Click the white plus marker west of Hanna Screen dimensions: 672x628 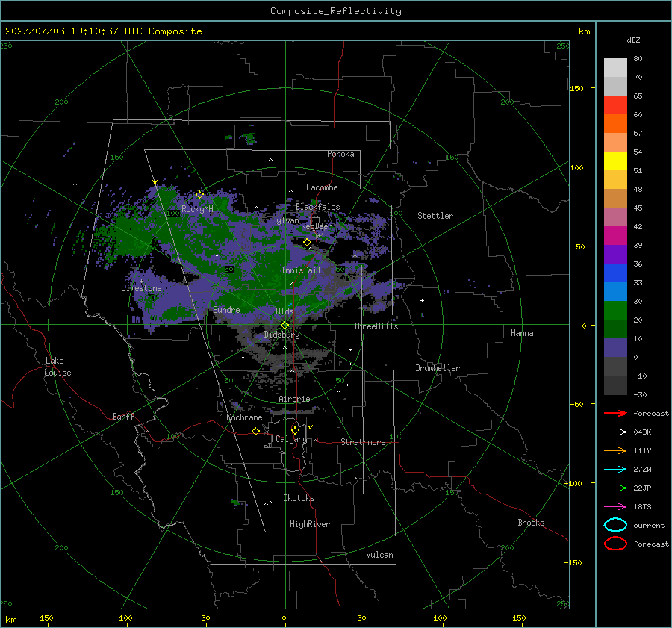click(x=422, y=300)
